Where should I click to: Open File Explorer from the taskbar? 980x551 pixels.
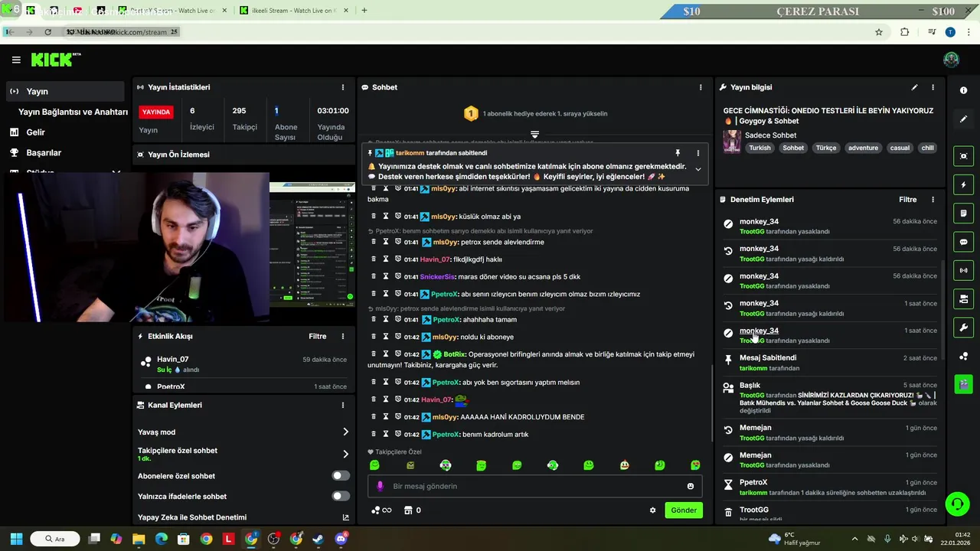(x=139, y=539)
